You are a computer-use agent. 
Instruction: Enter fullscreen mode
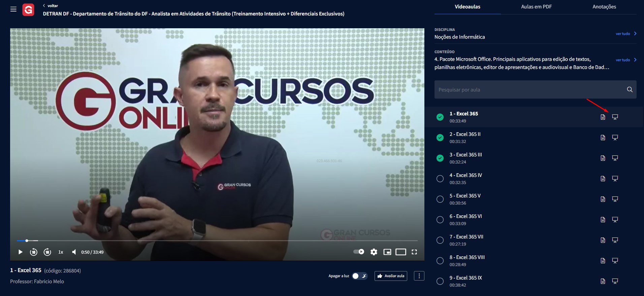[414, 252]
